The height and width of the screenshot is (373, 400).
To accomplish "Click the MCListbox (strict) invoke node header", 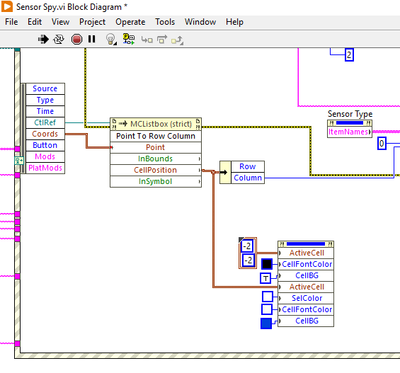I will tap(156, 124).
